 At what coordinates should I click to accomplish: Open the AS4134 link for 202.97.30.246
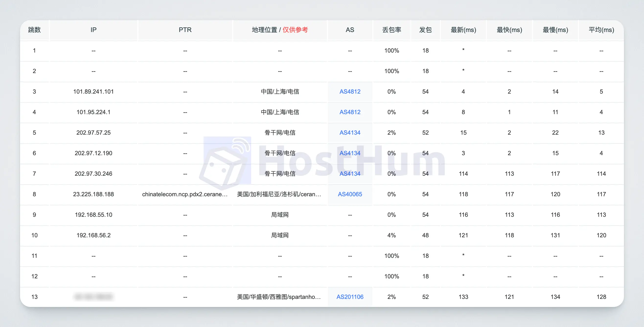350,174
